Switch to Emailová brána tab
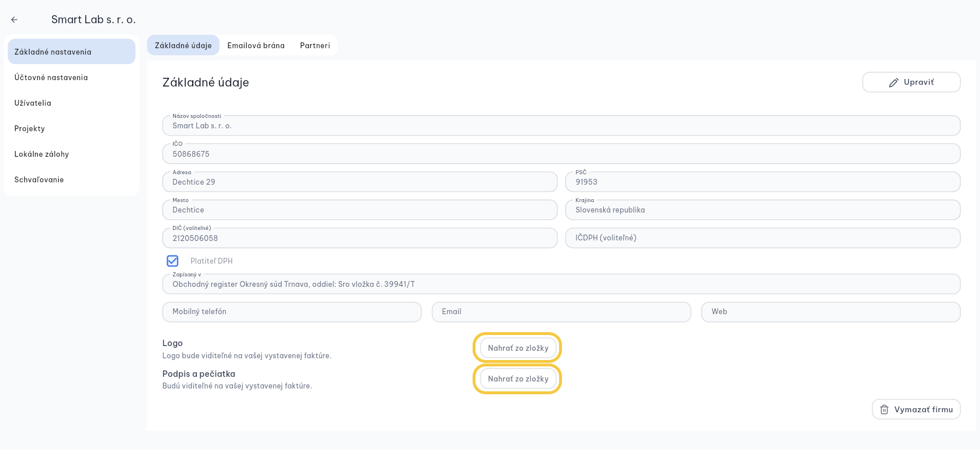The image size is (980, 450). 256,45
